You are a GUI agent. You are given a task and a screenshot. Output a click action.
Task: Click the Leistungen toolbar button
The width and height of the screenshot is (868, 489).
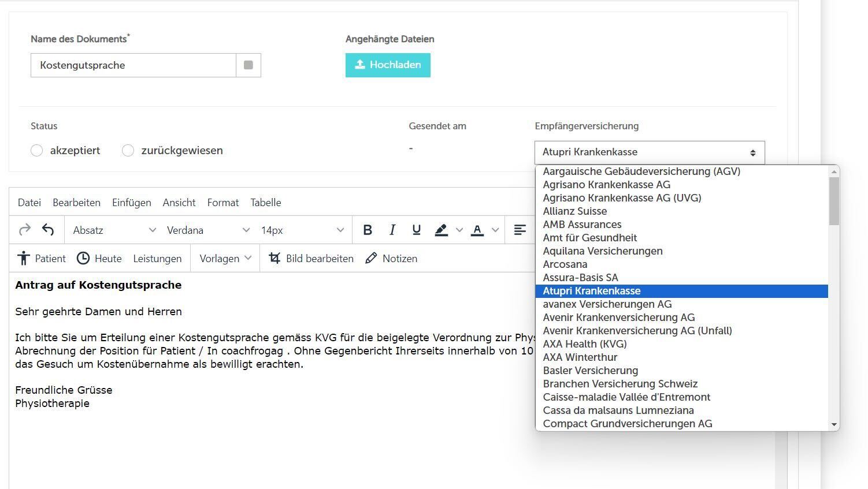click(157, 259)
